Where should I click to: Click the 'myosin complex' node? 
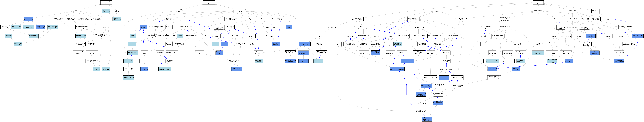point(128,61)
